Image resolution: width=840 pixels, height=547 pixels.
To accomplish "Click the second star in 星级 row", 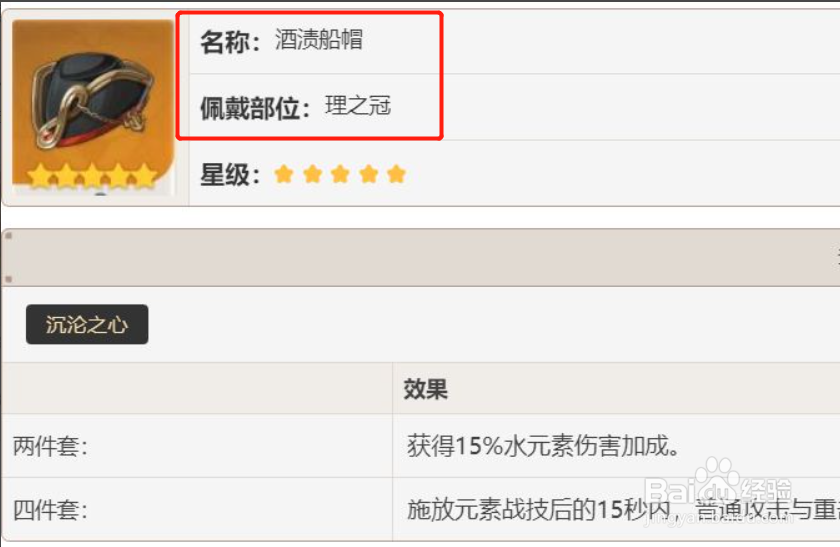I will [312, 174].
